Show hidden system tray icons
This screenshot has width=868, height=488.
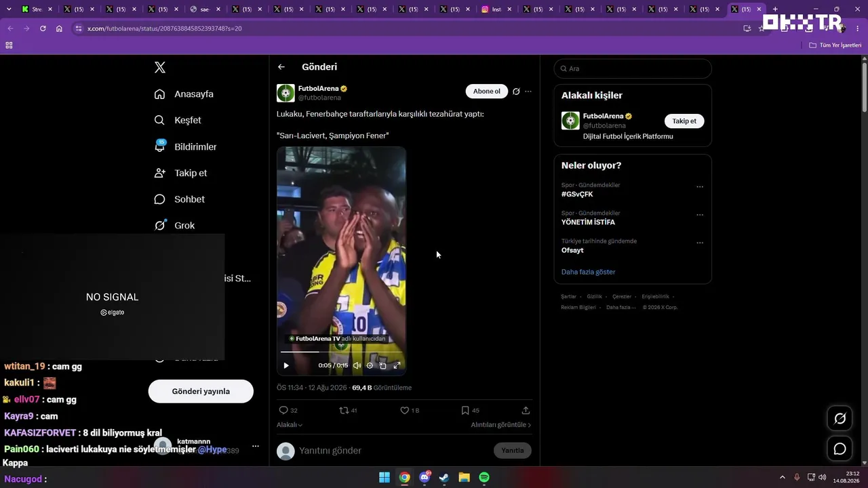[782, 477]
